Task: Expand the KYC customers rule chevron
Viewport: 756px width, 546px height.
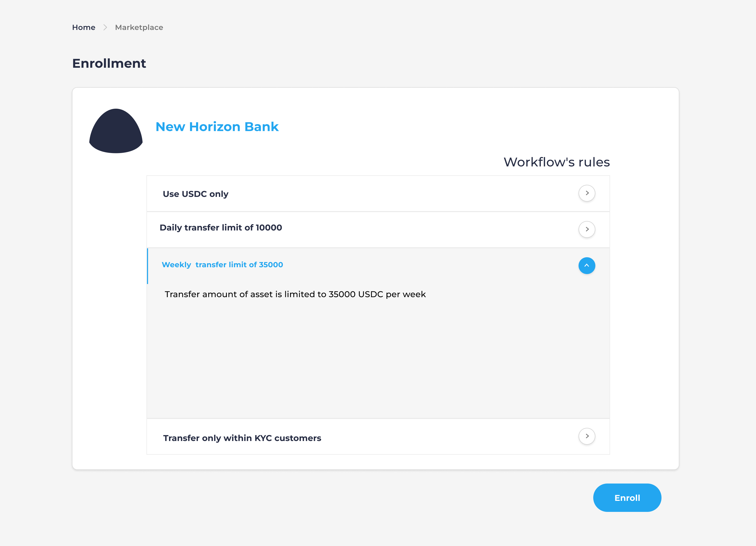Action: 587,436
